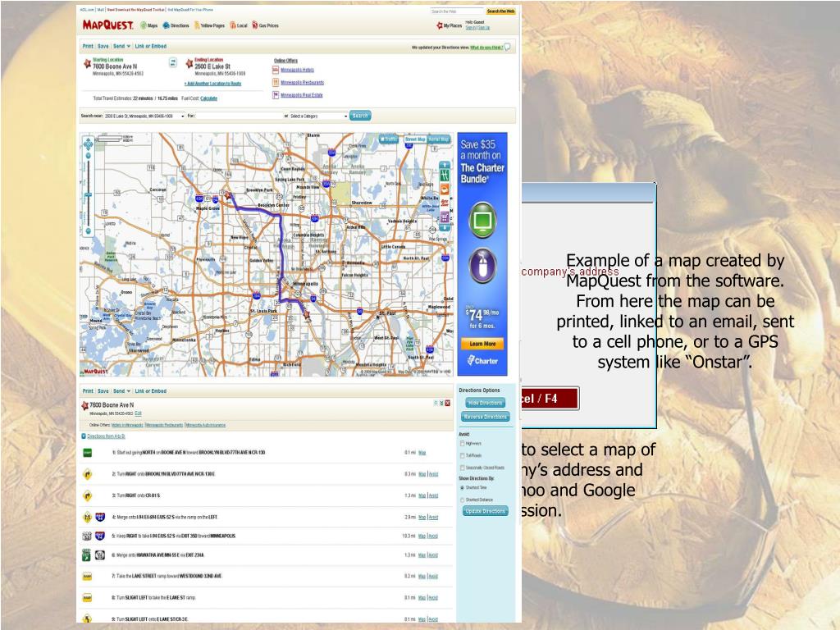The image size is (840, 630).
Task: Collapse the Directions from A to B section
Action: point(84,436)
